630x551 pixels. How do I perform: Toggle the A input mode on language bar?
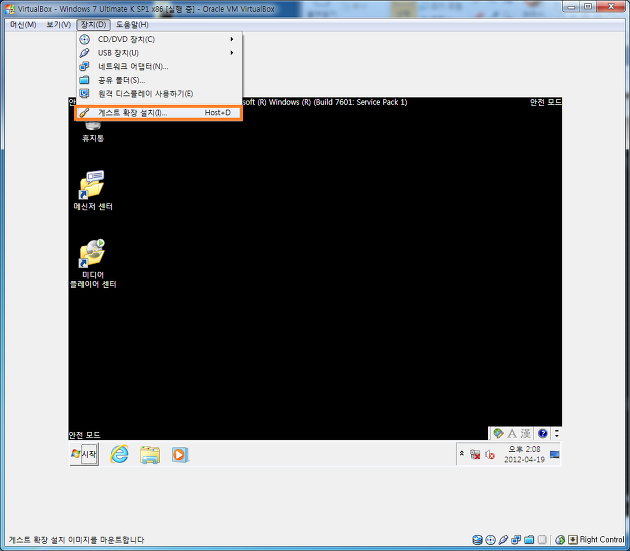pyautogui.click(x=512, y=434)
